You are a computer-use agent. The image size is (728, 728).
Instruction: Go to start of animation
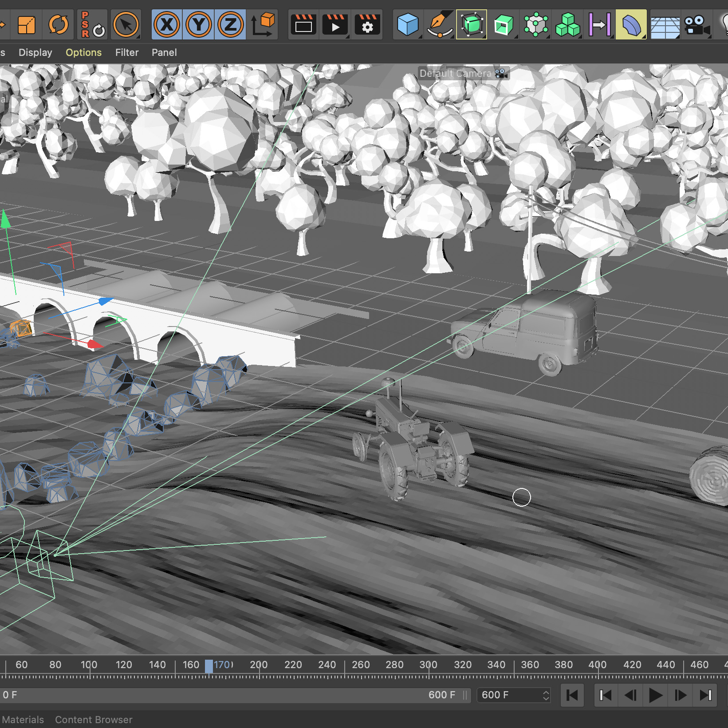[572, 695]
